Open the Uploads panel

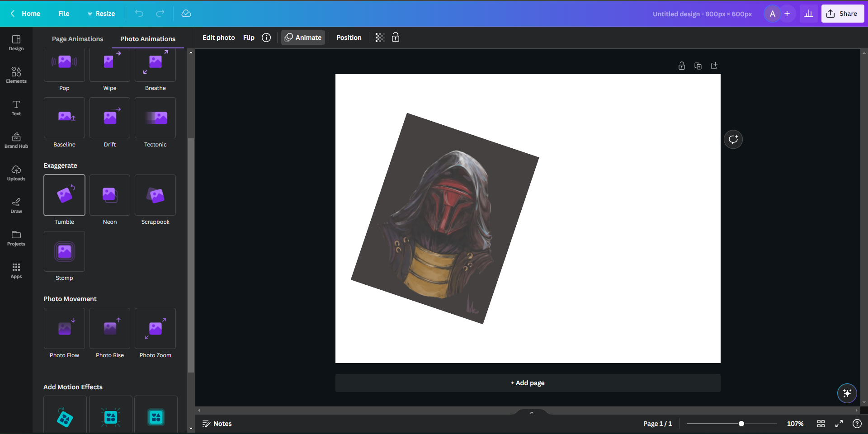point(16,172)
